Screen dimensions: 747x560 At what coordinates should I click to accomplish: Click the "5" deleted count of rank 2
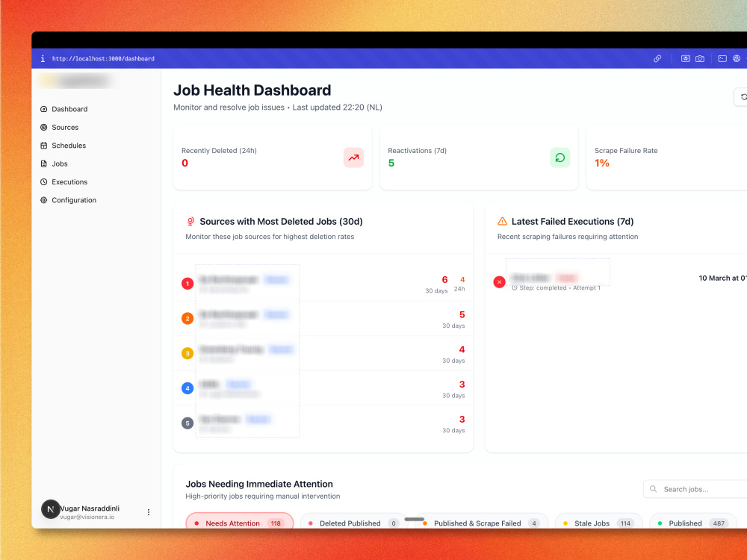coord(462,314)
